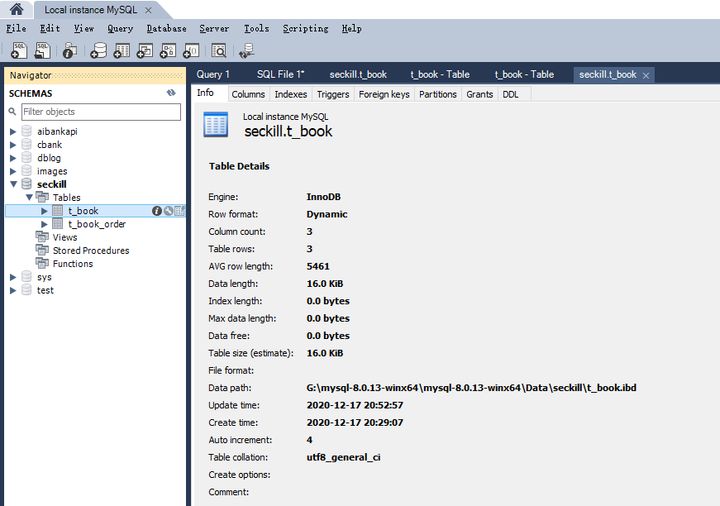Switch to the Query 1 tab
This screenshot has width=720, height=506.
[213, 74]
